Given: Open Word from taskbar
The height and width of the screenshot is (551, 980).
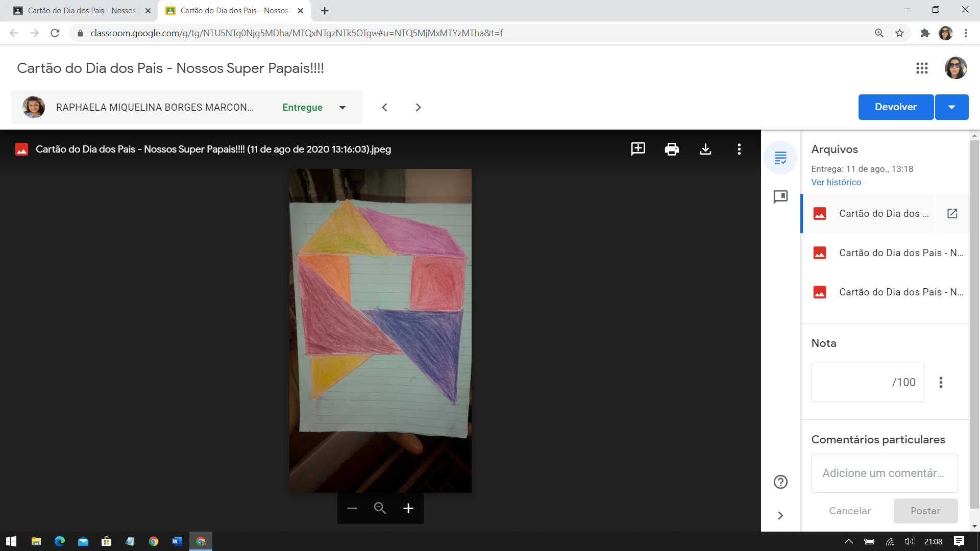Looking at the screenshot, I should (177, 541).
